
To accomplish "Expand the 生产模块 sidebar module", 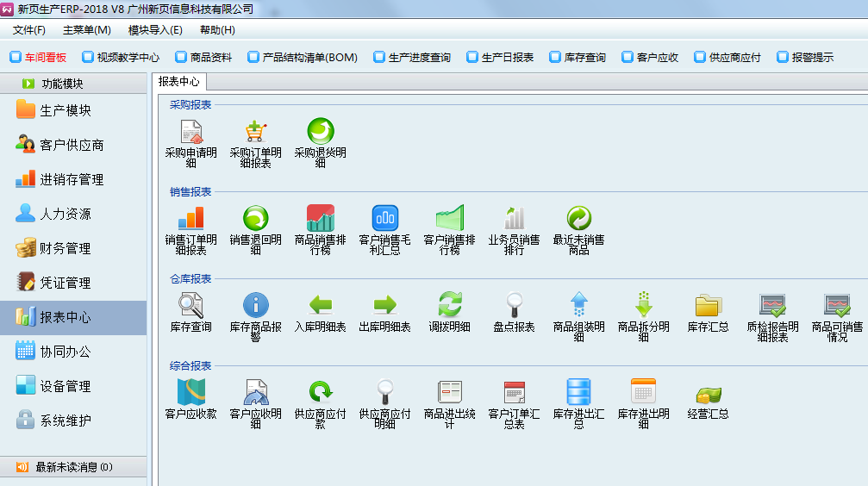I will click(x=65, y=110).
